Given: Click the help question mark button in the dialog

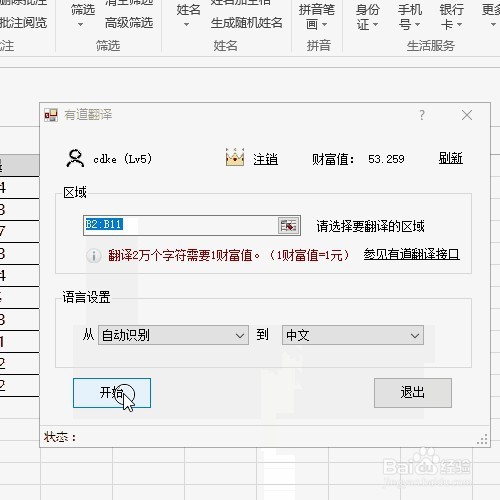Looking at the screenshot, I should (x=422, y=115).
